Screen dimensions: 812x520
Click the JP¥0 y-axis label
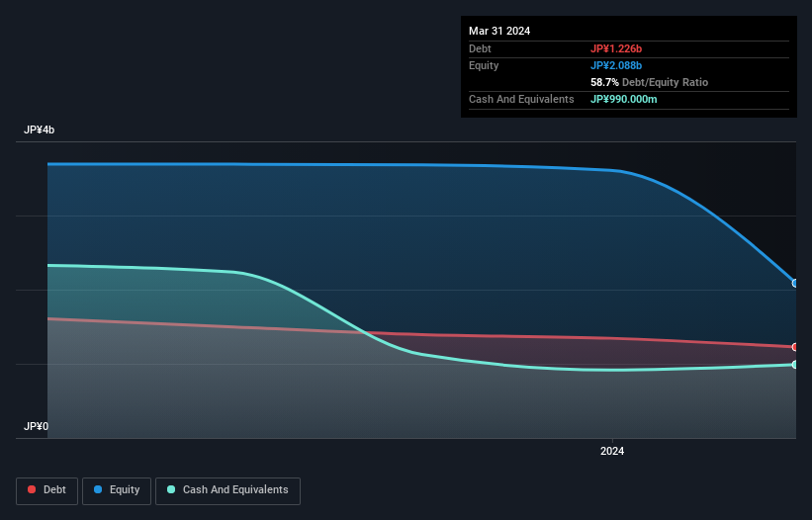click(x=36, y=426)
